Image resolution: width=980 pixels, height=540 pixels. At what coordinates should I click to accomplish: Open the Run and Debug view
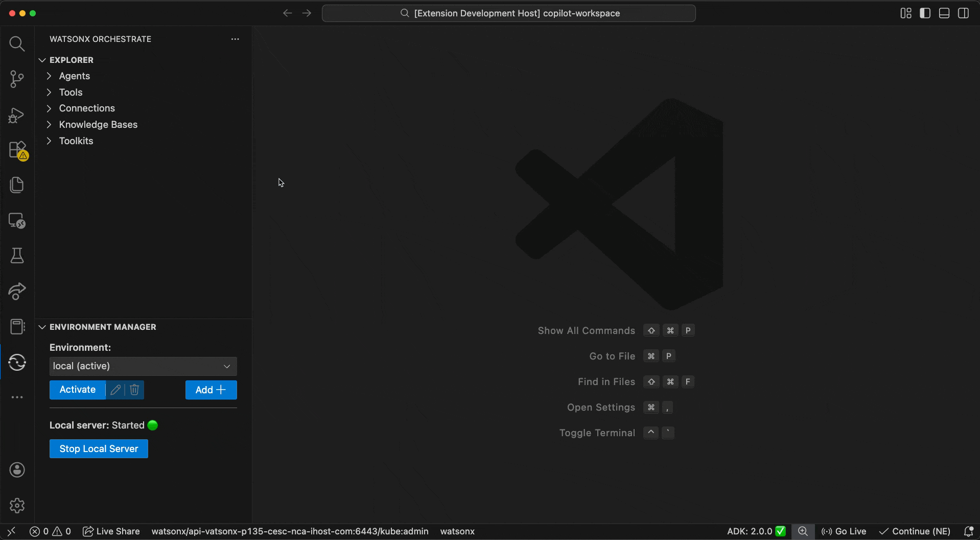tap(17, 116)
